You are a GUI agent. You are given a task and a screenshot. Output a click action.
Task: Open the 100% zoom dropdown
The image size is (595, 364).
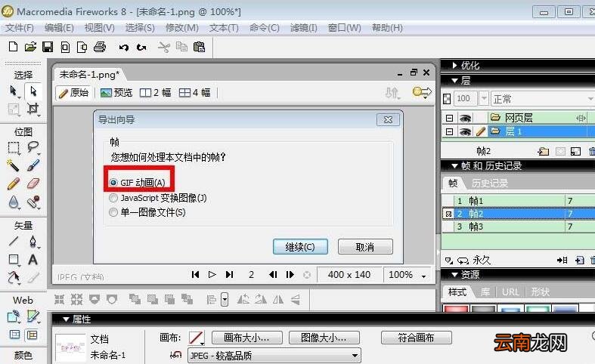tap(424, 276)
